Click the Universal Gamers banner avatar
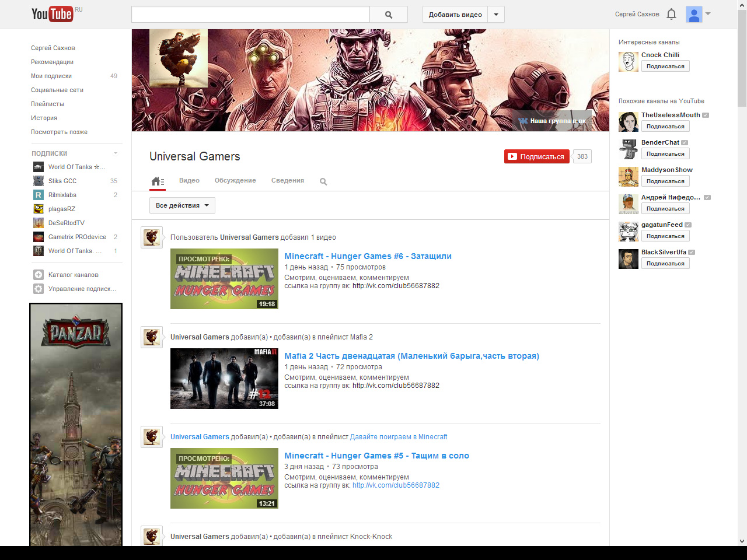Screen dimensions: 747x560 pos(179,58)
